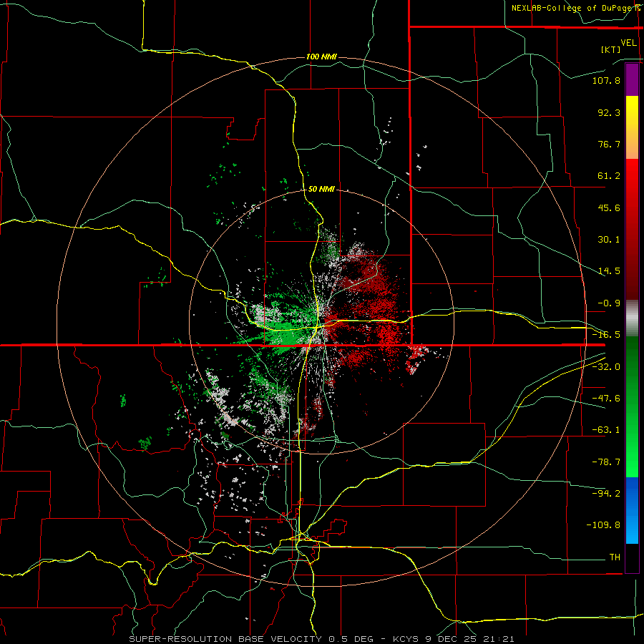Click the 107.8 velocity scale value
Screen dimensions: 644x644
(x=606, y=80)
